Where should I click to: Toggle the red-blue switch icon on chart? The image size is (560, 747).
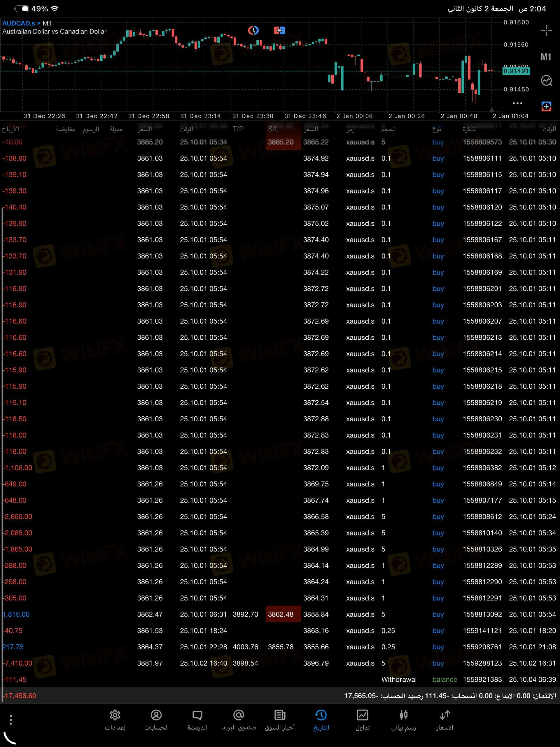[279, 30]
